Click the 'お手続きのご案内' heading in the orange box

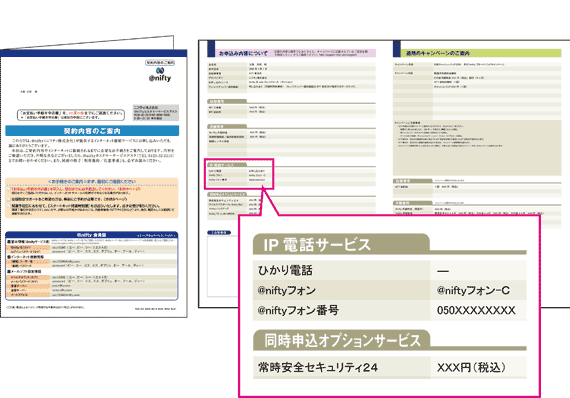pos(92,181)
